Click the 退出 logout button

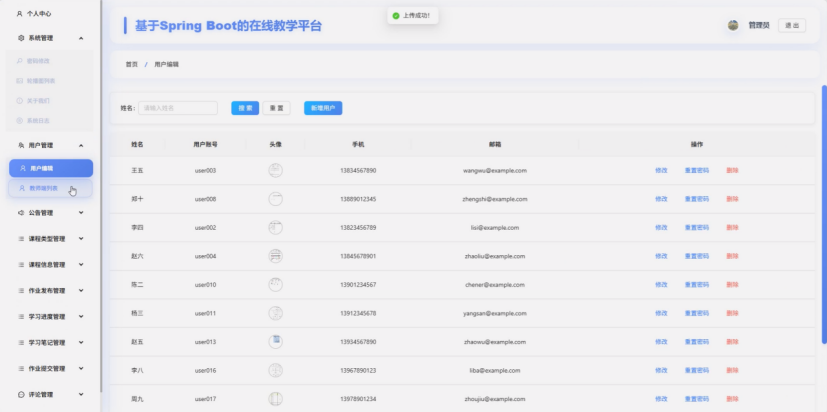(x=792, y=25)
